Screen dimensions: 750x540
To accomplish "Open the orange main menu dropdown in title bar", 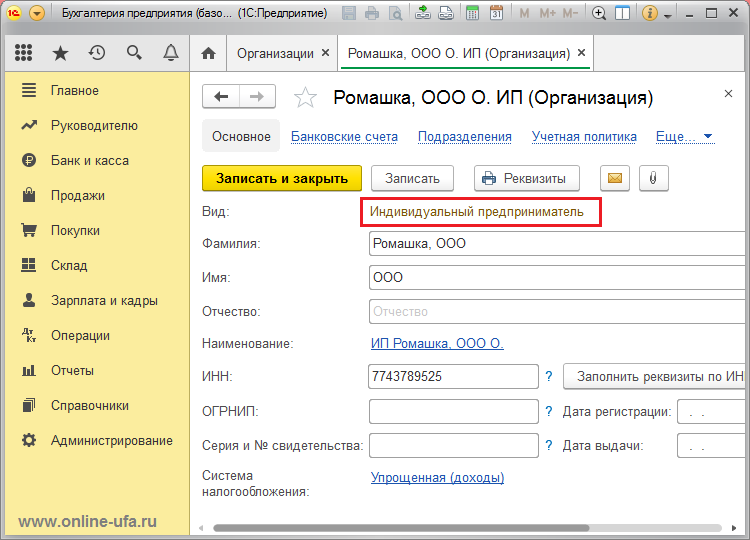I will click(37, 13).
